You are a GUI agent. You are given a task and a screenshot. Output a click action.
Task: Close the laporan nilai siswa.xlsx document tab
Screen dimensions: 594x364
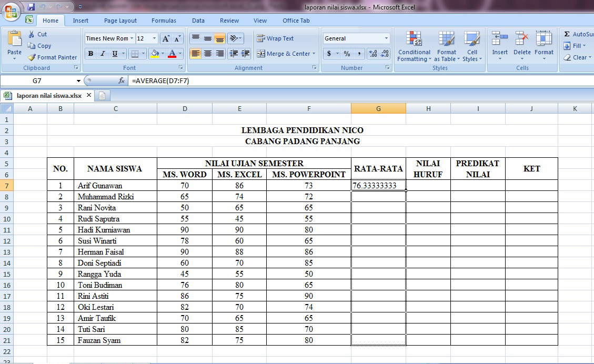pyautogui.click(x=88, y=95)
